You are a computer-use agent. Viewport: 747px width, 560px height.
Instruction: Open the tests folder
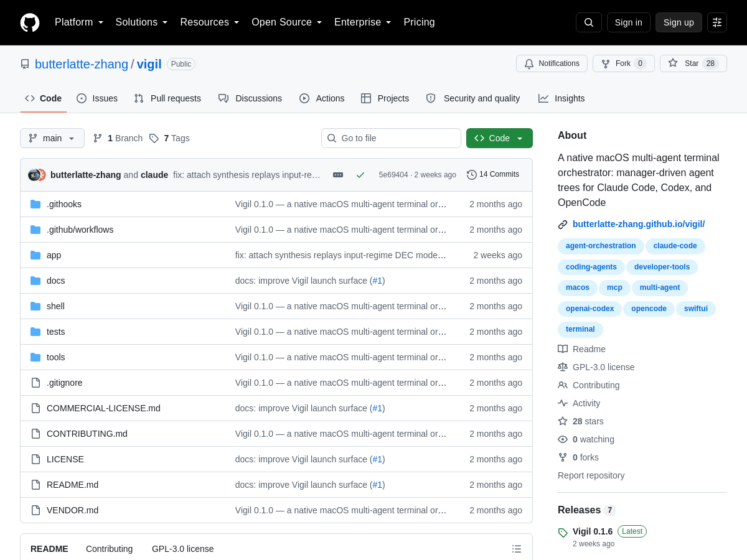coord(56,332)
